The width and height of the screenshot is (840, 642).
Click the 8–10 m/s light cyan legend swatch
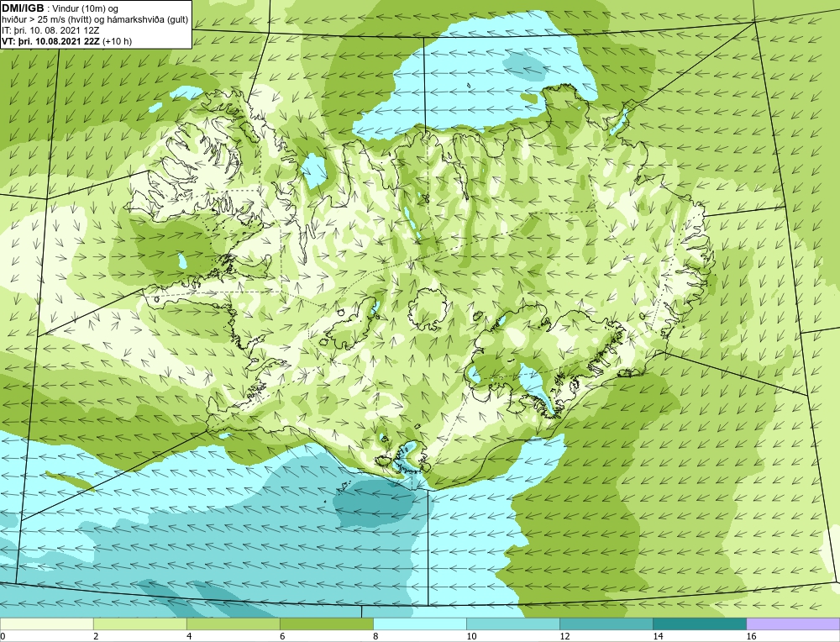point(419,624)
